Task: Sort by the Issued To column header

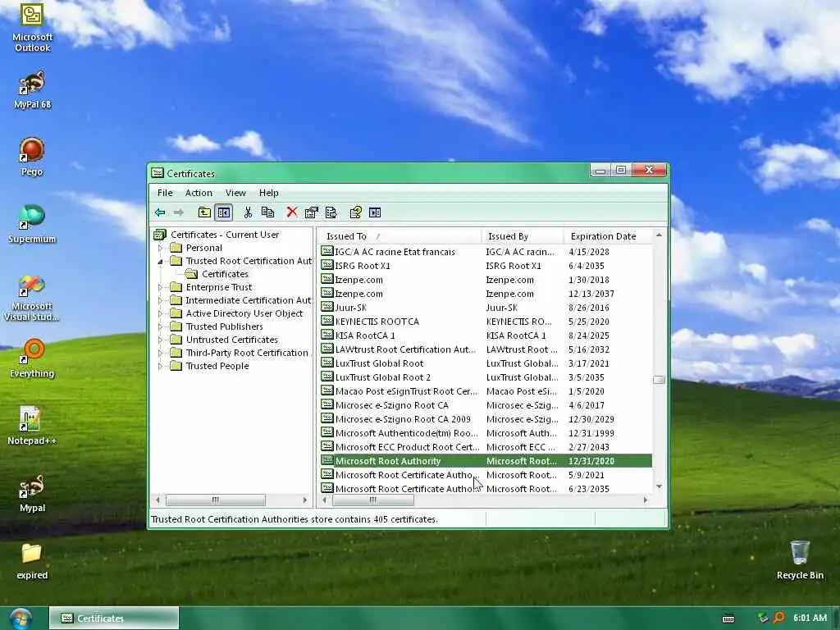Action: tap(399, 236)
